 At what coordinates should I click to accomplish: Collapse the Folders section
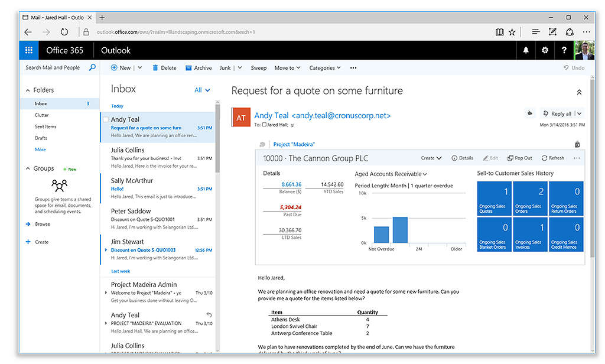(28, 90)
